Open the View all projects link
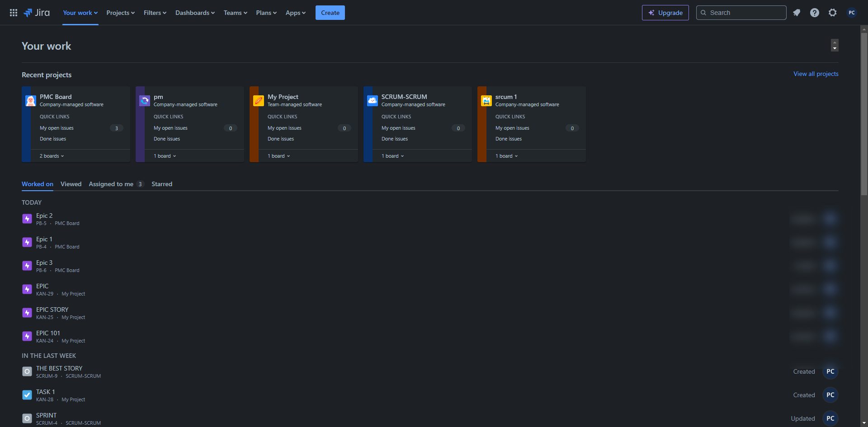The height and width of the screenshot is (427, 868). click(x=816, y=74)
